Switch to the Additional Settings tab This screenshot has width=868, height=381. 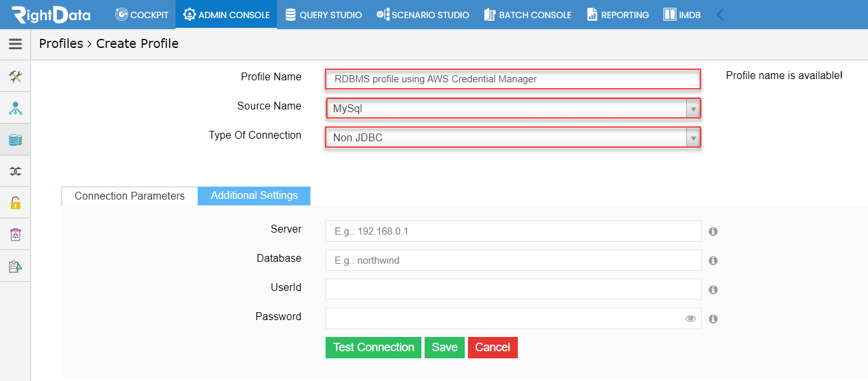254,196
